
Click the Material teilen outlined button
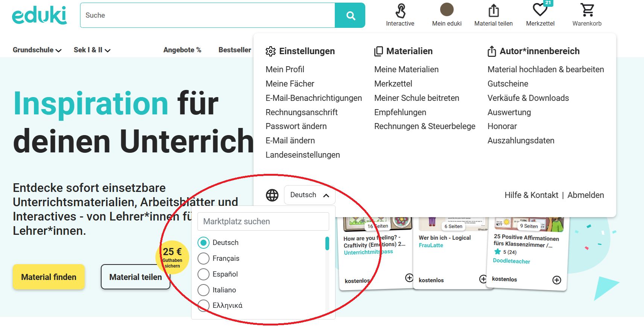tap(135, 277)
